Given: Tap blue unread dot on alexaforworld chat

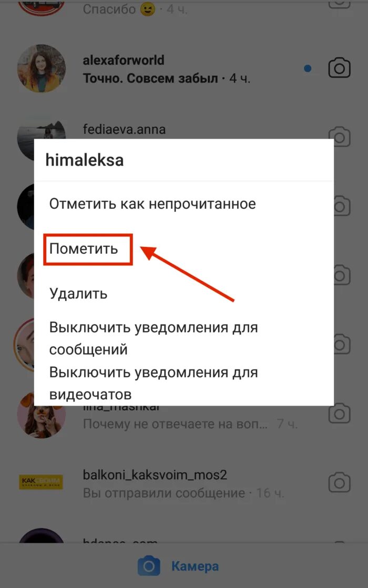Looking at the screenshot, I should [x=308, y=68].
